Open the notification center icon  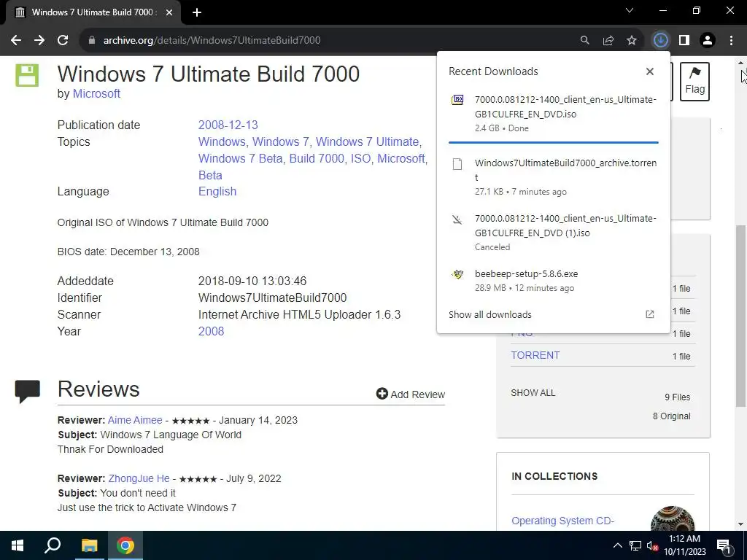(724, 545)
